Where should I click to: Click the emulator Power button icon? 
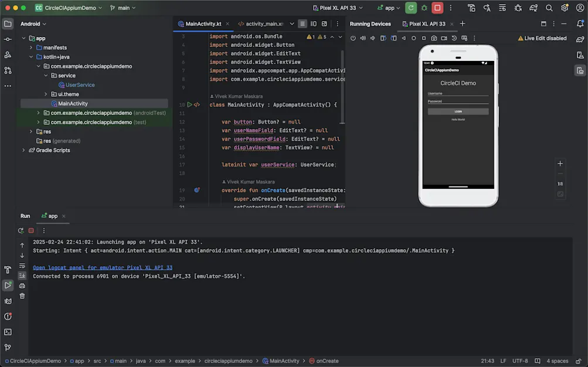(x=353, y=38)
